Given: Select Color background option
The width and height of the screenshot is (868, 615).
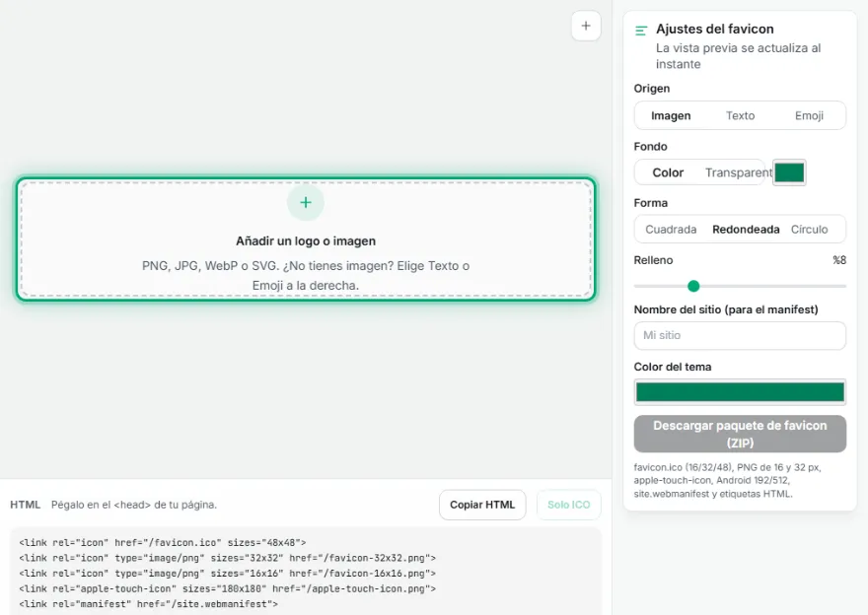Looking at the screenshot, I should pos(668,172).
